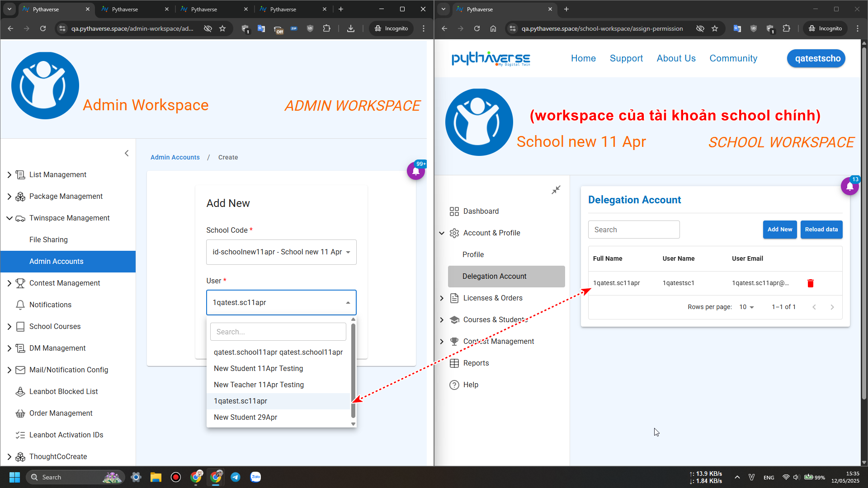The width and height of the screenshot is (868, 488).
Task: Click the Reports table icon
Action: [454, 363]
